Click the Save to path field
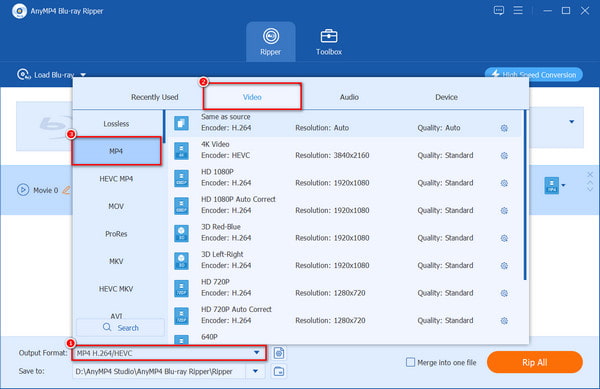The image size is (600, 389). click(x=159, y=371)
